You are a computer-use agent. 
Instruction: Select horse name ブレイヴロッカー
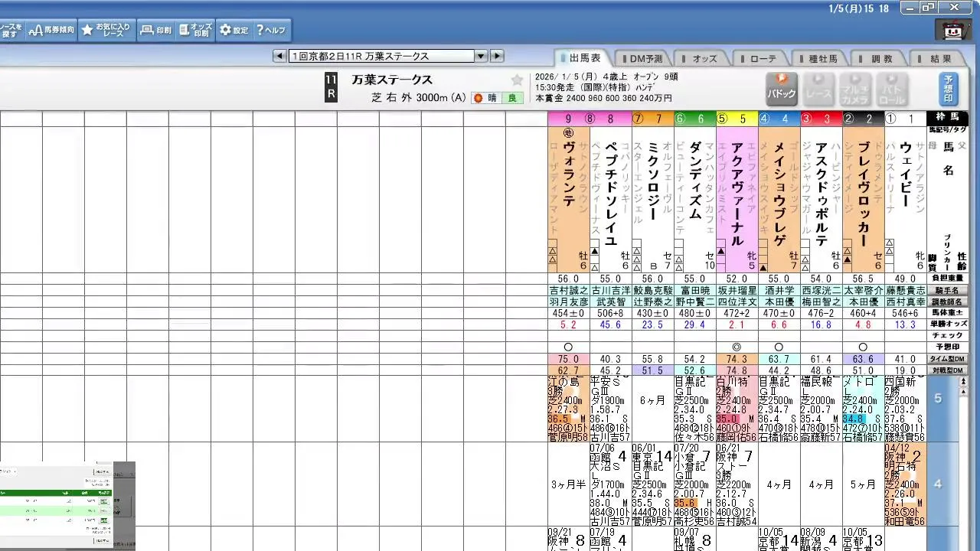[863, 193]
